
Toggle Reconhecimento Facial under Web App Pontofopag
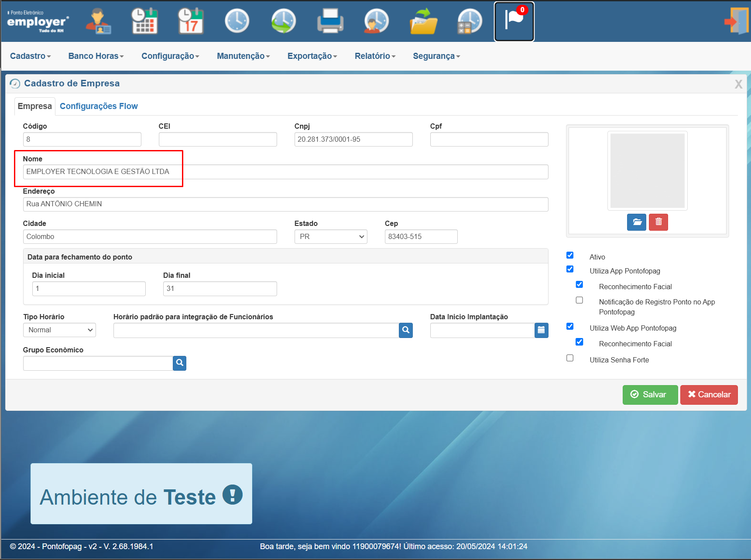coord(580,341)
